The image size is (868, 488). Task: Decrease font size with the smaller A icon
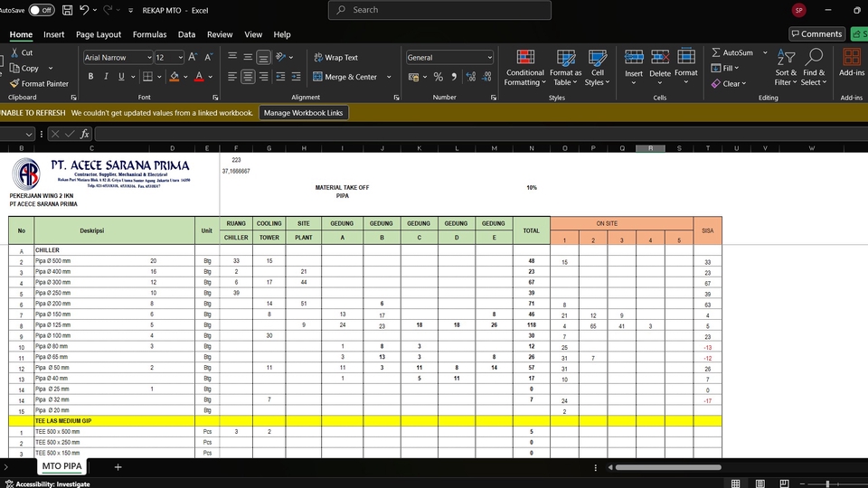tap(209, 57)
